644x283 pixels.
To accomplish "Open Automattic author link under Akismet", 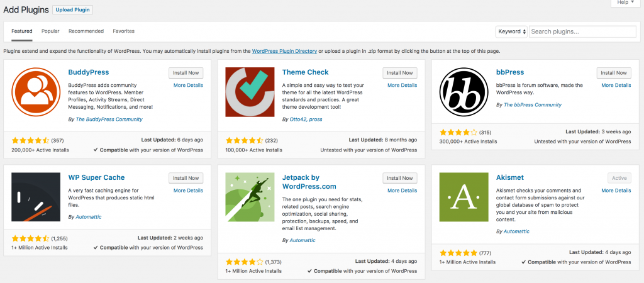I will 516,231.
